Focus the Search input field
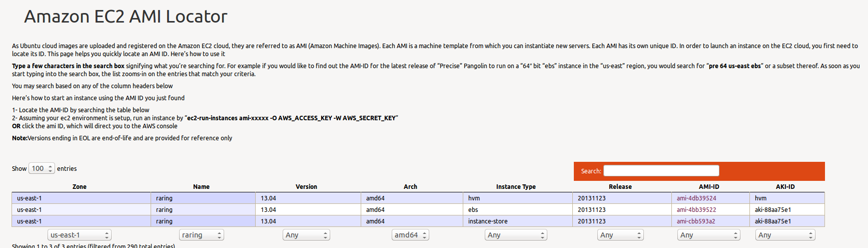 pos(661,171)
